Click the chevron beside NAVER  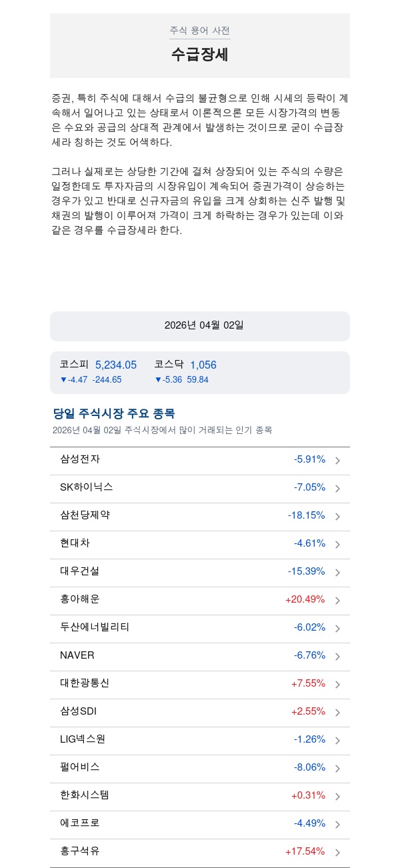tap(337, 657)
